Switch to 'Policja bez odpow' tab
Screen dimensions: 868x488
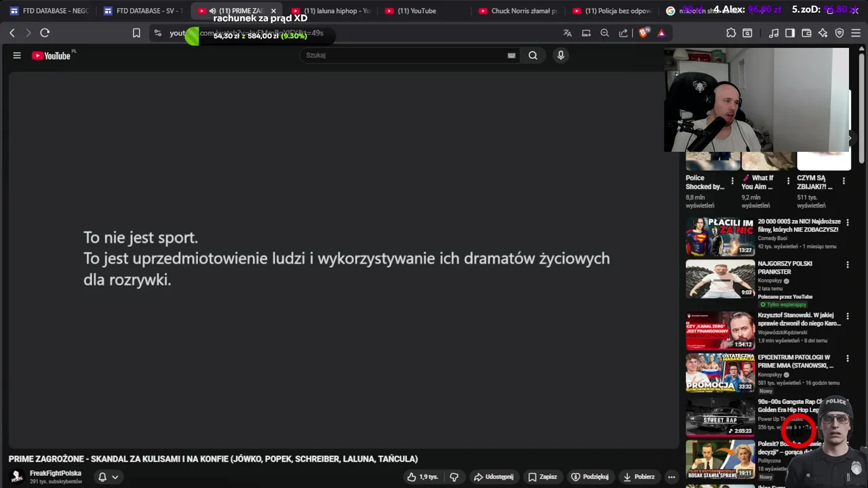611,11
